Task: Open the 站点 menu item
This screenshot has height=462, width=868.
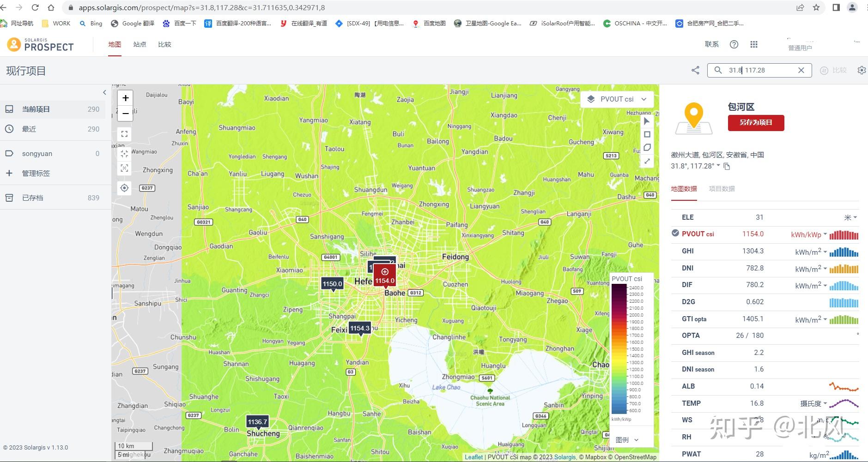Action: 140,44
